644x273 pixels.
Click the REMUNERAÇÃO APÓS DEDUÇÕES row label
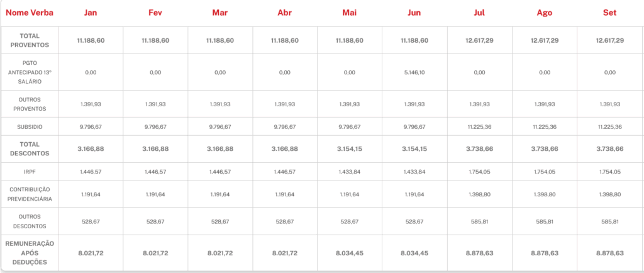tap(30, 252)
